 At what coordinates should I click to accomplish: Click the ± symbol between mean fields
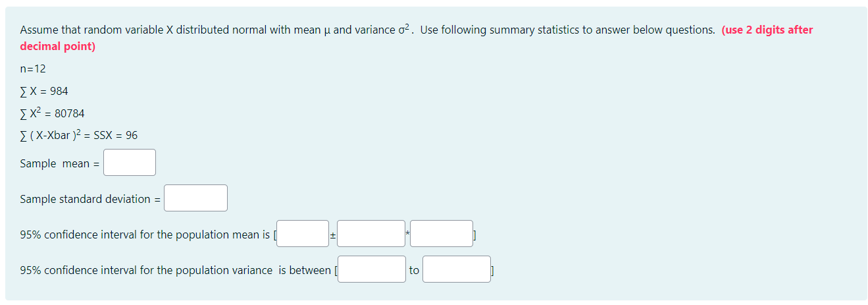(333, 235)
